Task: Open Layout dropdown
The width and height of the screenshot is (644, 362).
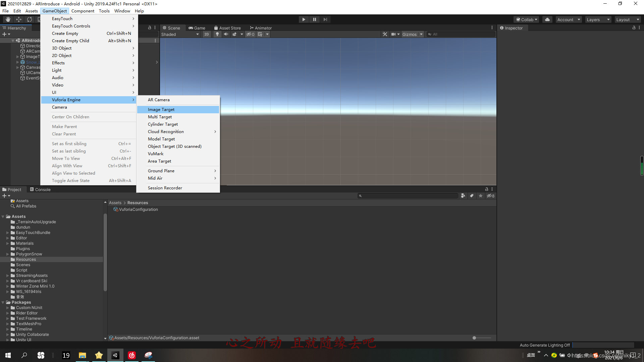Action: tap(628, 19)
